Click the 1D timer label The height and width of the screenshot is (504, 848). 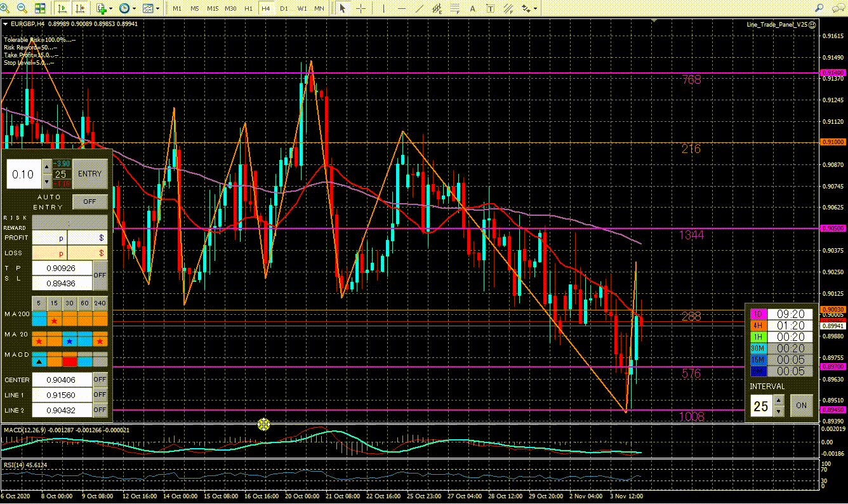click(758, 314)
